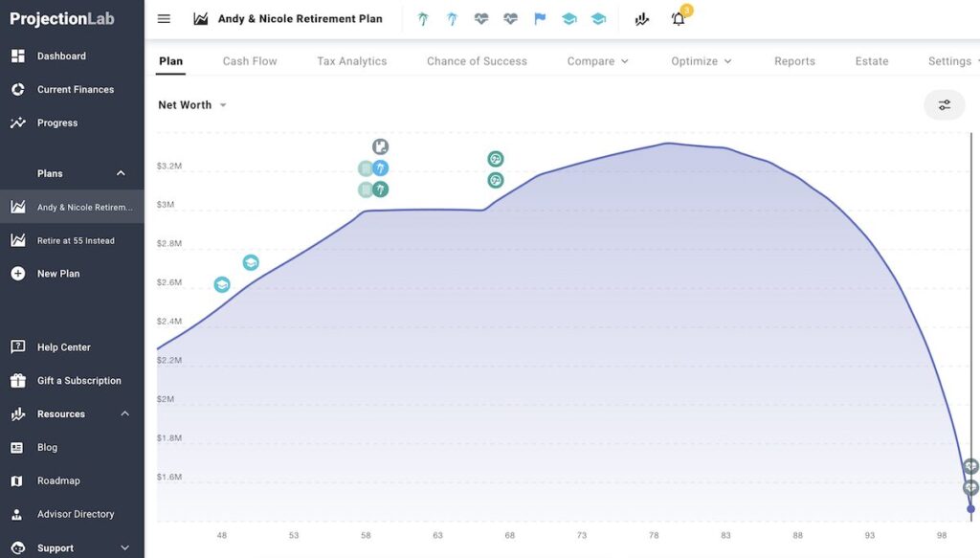Click the $3.2M y-axis label
The image size is (980, 558).
point(169,167)
